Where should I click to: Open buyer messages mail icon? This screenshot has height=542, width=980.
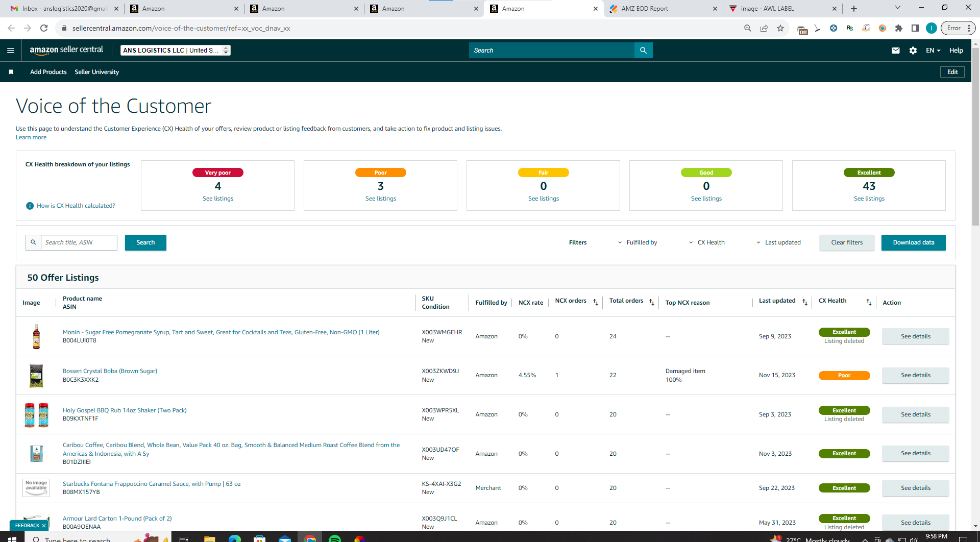coord(896,51)
